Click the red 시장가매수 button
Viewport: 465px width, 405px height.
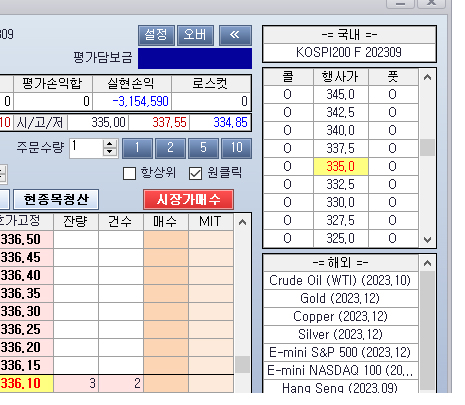(188, 200)
